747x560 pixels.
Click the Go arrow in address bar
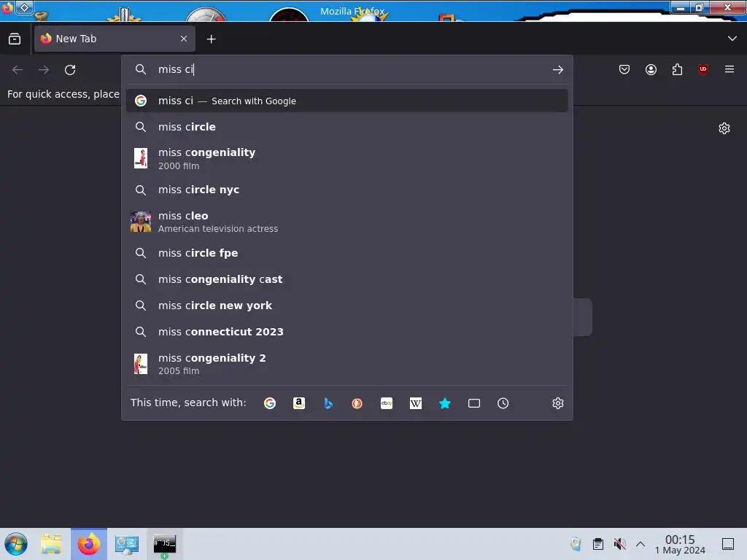point(558,70)
